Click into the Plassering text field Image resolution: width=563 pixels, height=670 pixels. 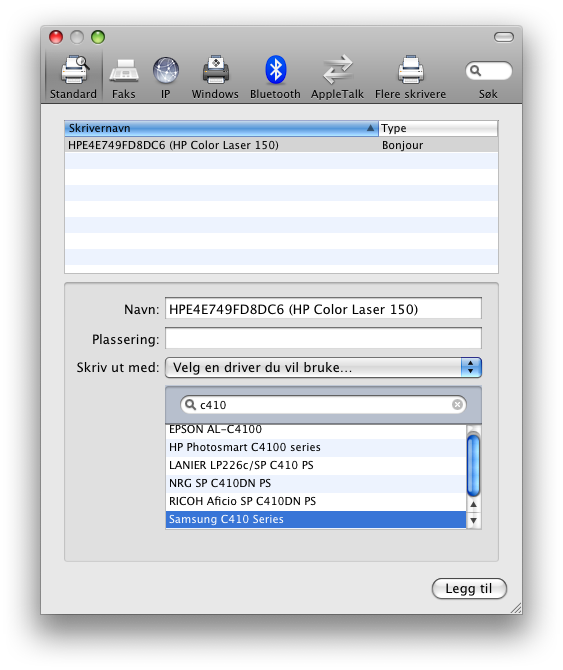[x=323, y=338]
